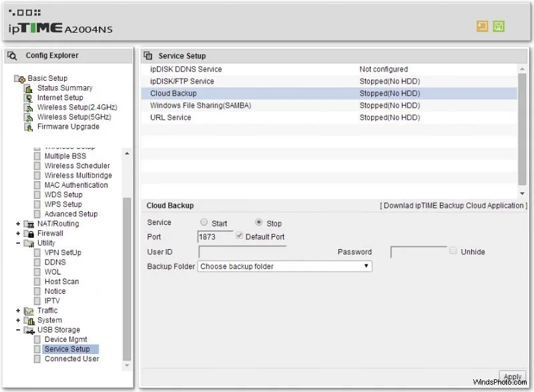Click the User ID input field
Screen dimensions: 534x392
coord(242,252)
